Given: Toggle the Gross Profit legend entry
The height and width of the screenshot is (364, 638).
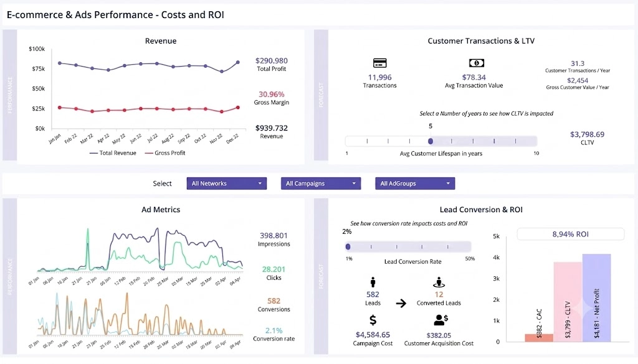Looking at the screenshot, I should click(164, 152).
